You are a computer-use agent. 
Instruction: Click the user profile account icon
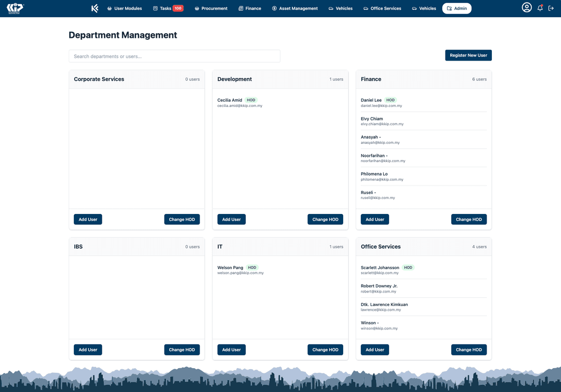[527, 8]
